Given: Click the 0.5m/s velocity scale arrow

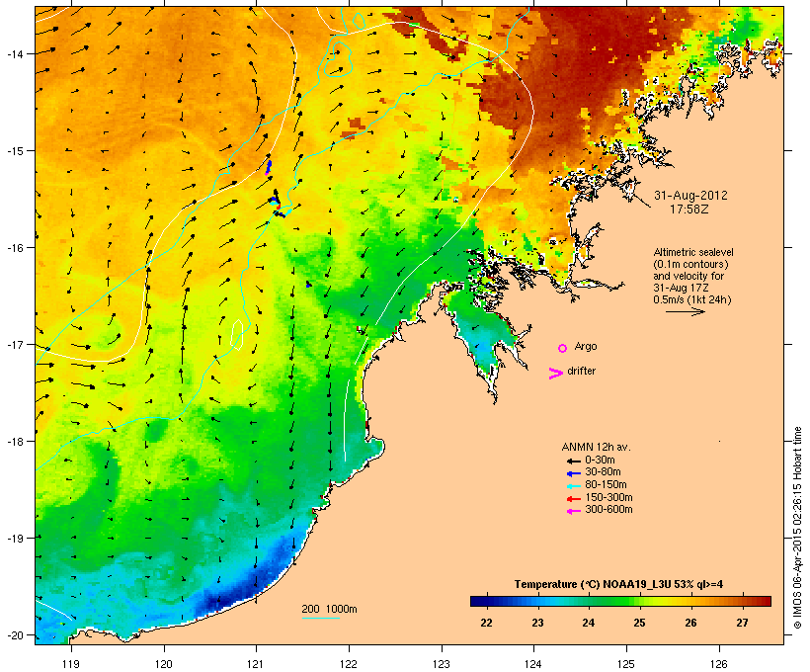Looking at the screenshot, I should (685, 311).
